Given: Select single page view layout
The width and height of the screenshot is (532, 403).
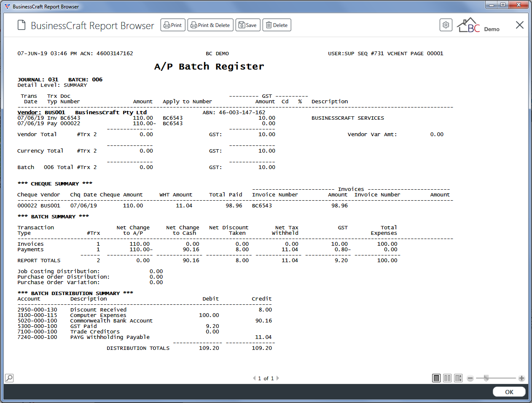Looking at the screenshot, I should 437,378.
